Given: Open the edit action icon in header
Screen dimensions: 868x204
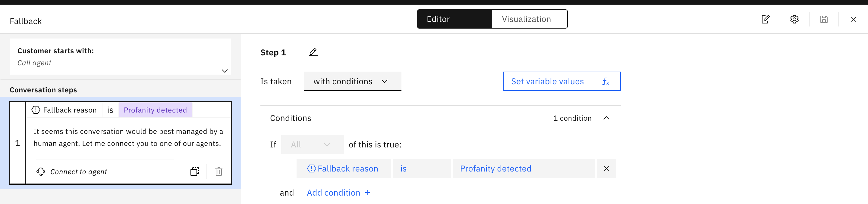Looking at the screenshot, I should 765,19.
